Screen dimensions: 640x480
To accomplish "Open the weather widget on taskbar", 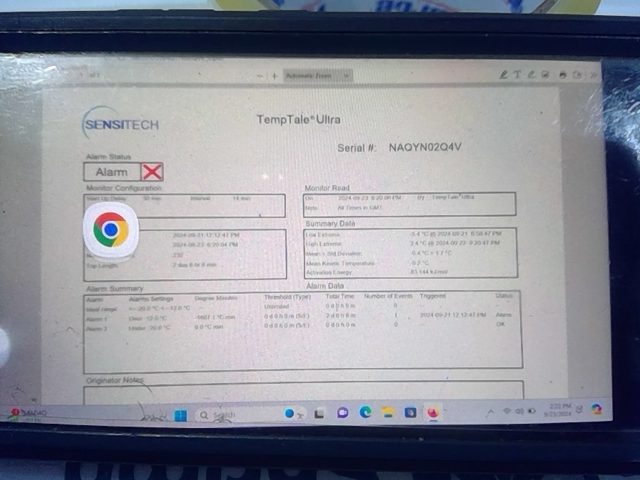I will 29,413.
